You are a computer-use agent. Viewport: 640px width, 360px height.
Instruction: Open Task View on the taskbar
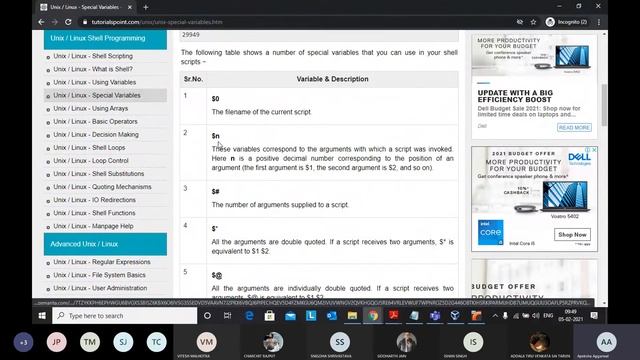(x=228, y=316)
